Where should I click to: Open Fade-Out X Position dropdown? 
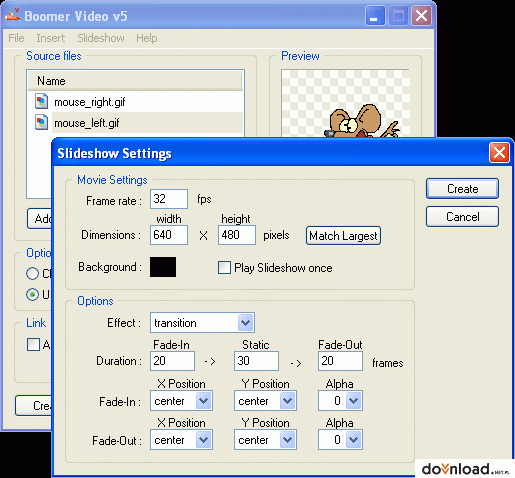203,440
